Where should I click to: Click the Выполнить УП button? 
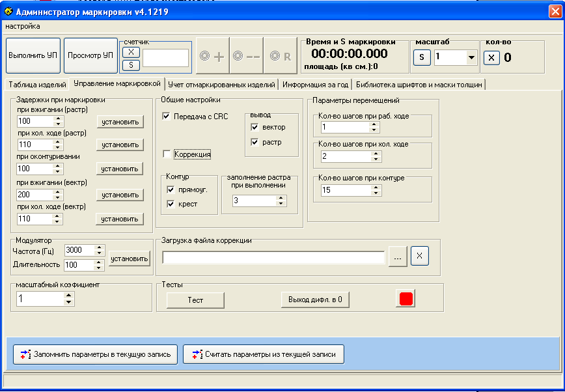pyautogui.click(x=33, y=55)
